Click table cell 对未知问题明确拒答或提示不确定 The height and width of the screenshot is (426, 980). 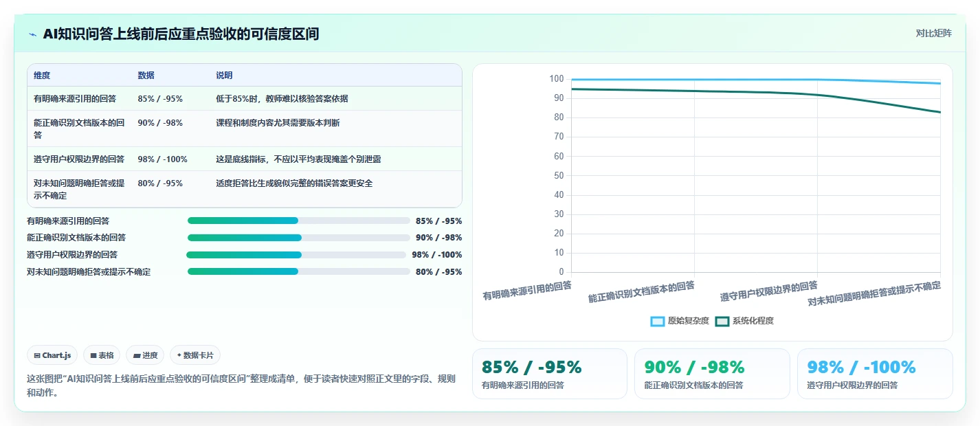click(79, 189)
